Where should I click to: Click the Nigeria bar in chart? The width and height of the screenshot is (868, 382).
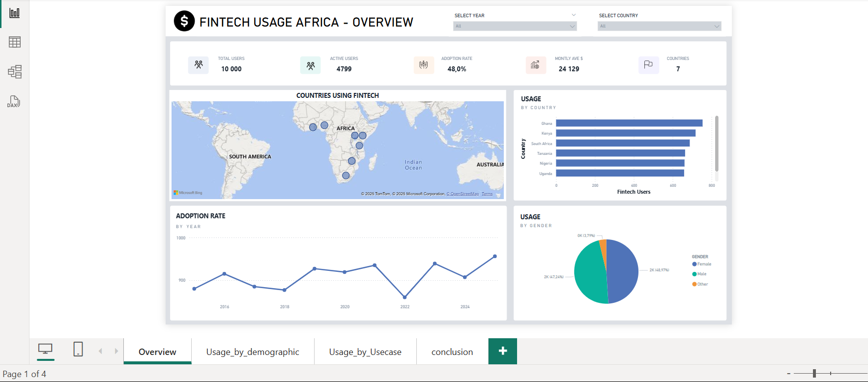[620, 163]
